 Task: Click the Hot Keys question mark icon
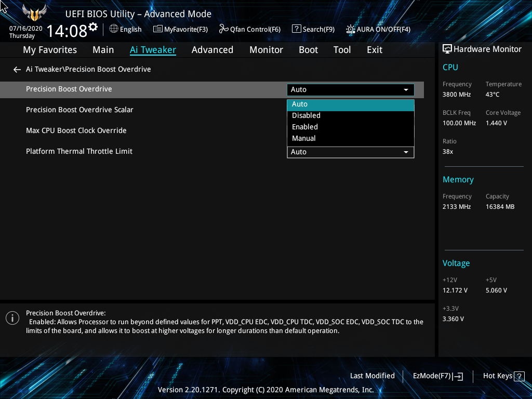(519, 376)
